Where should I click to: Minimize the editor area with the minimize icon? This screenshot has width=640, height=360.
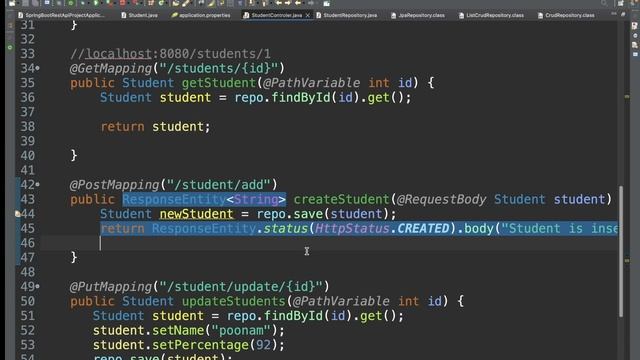click(x=614, y=14)
